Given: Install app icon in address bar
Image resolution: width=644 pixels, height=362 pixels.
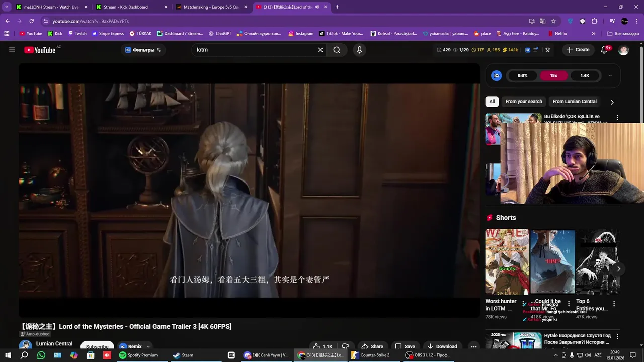Looking at the screenshot, I should (532, 21).
